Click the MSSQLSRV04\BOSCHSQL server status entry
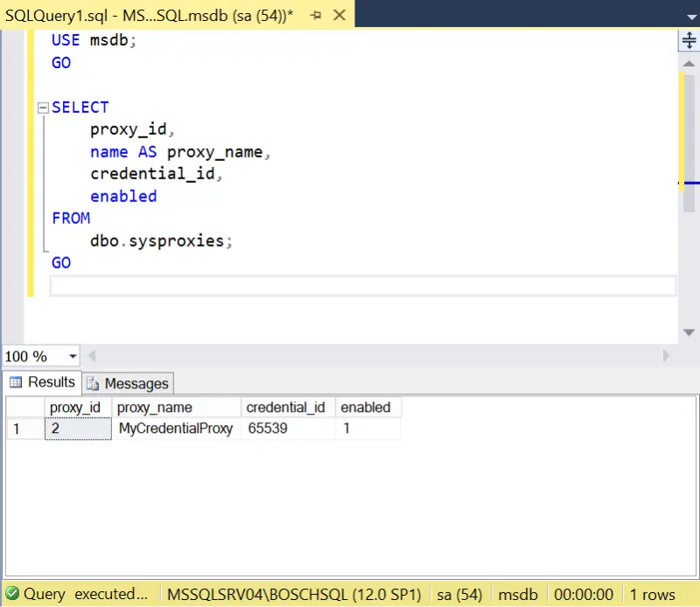This screenshot has height=607, width=700. (294, 595)
